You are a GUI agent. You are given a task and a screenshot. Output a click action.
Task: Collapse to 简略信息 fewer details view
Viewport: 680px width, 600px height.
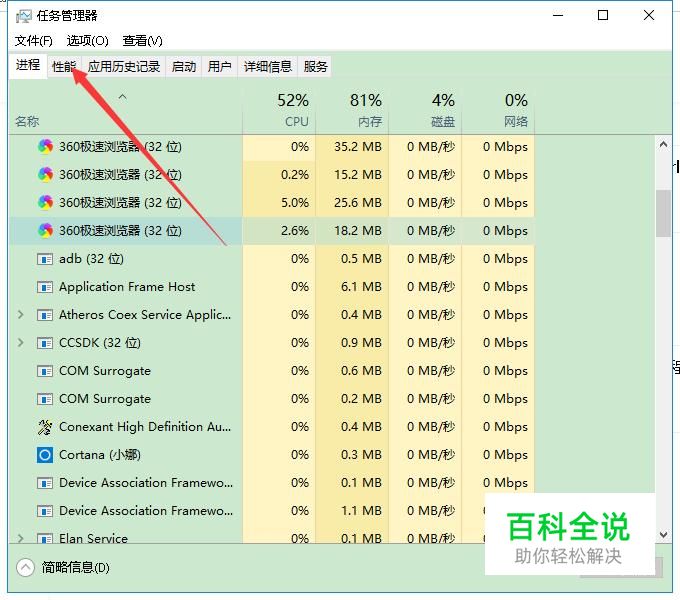pos(63,567)
